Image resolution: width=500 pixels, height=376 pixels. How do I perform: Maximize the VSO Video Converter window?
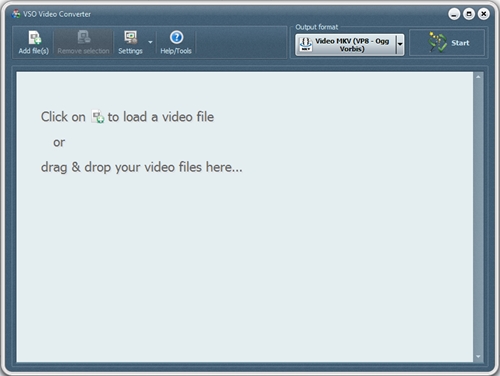coord(469,14)
